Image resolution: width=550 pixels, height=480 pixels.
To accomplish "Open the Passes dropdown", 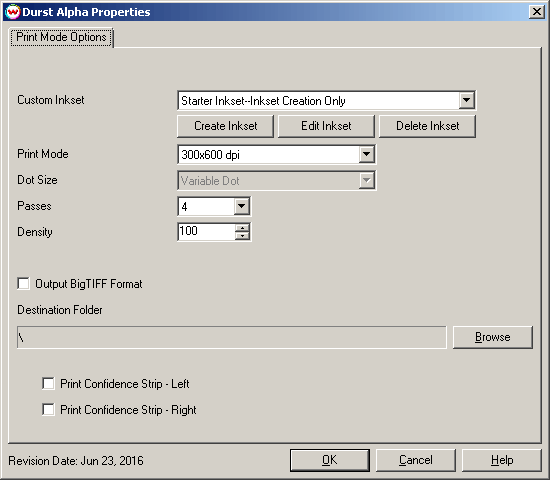I will [242, 206].
